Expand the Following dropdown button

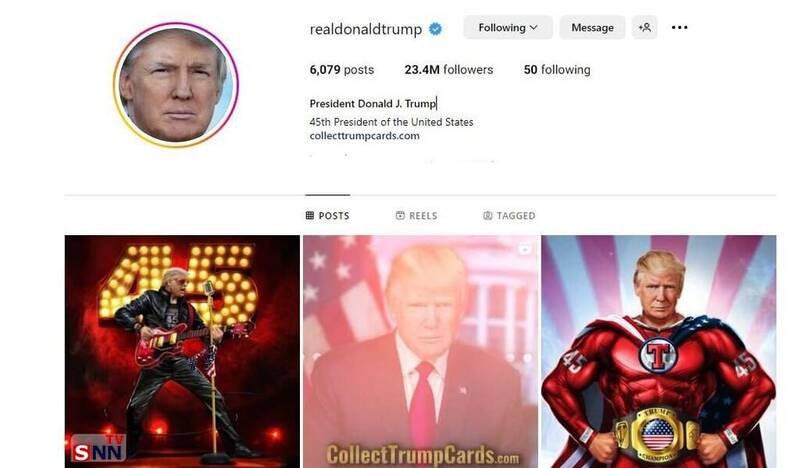(508, 28)
